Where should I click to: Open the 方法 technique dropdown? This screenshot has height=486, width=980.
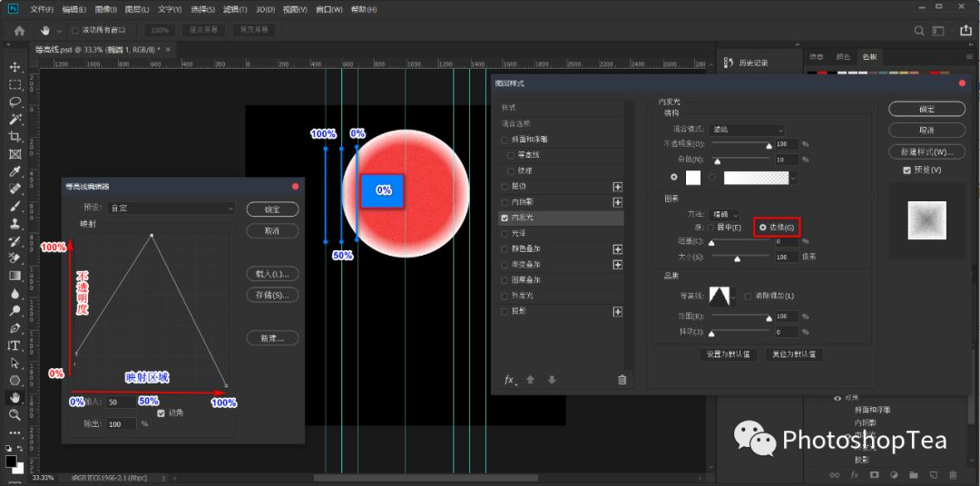click(726, 214)
